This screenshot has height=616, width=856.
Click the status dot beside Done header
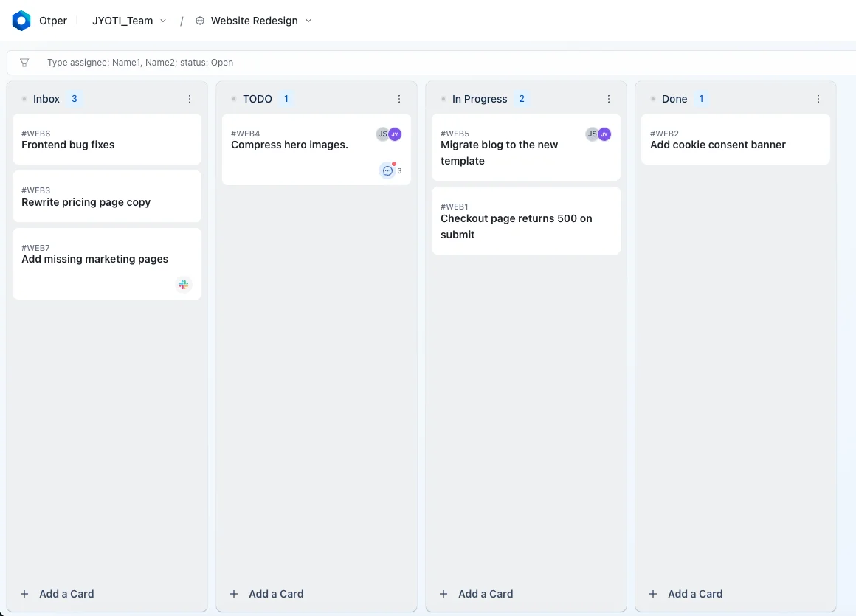pos(653,99)
